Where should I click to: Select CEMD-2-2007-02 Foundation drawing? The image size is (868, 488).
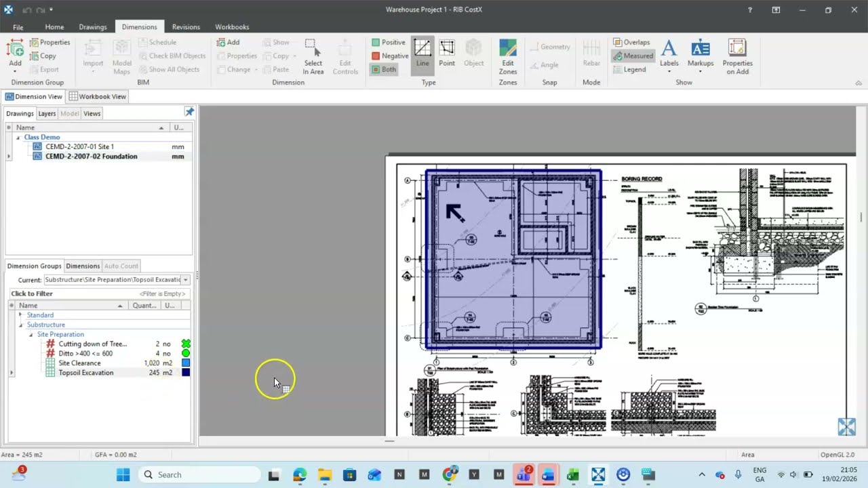coord(92,156)
